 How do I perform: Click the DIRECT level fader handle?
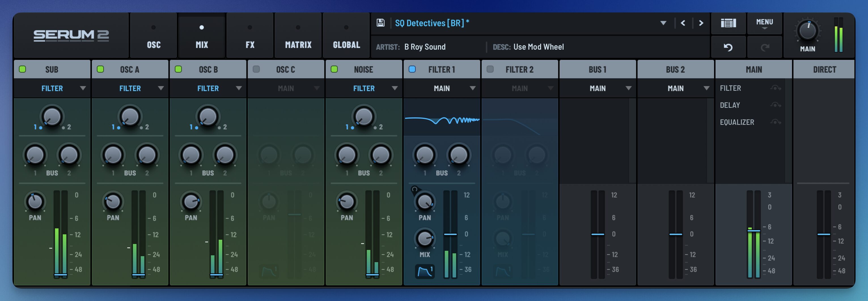(824, 234)
